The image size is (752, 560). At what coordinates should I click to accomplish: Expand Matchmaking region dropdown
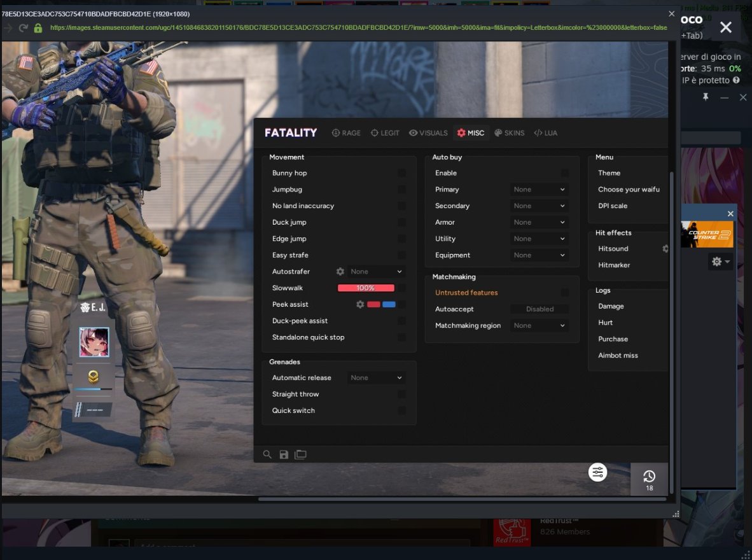click(540, 325)
